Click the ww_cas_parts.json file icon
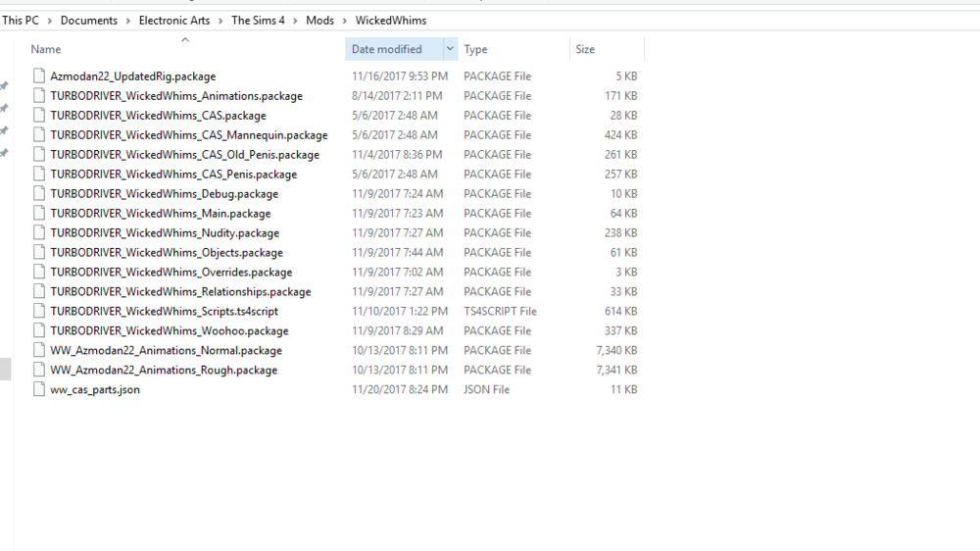 click(39, 389)
